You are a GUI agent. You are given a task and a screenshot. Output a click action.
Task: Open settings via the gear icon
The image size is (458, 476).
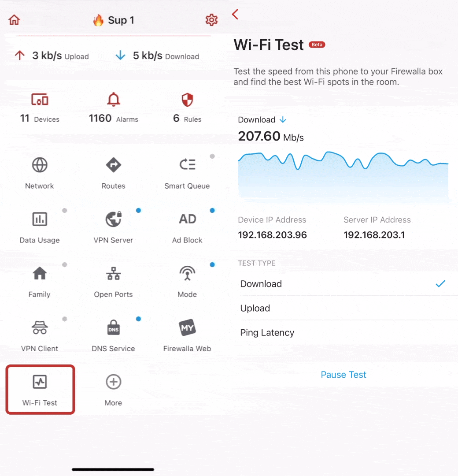(x=211, y=20)
